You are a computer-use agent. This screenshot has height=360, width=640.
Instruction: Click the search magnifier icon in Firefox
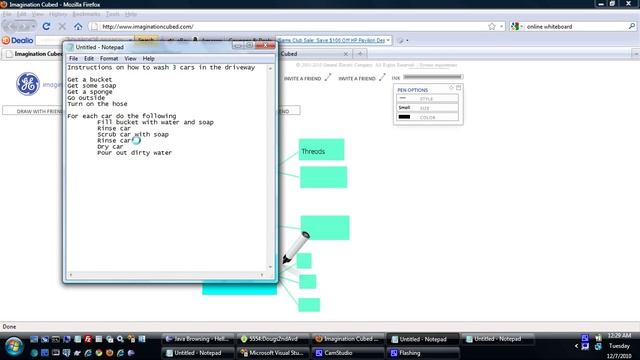(632, 26)
